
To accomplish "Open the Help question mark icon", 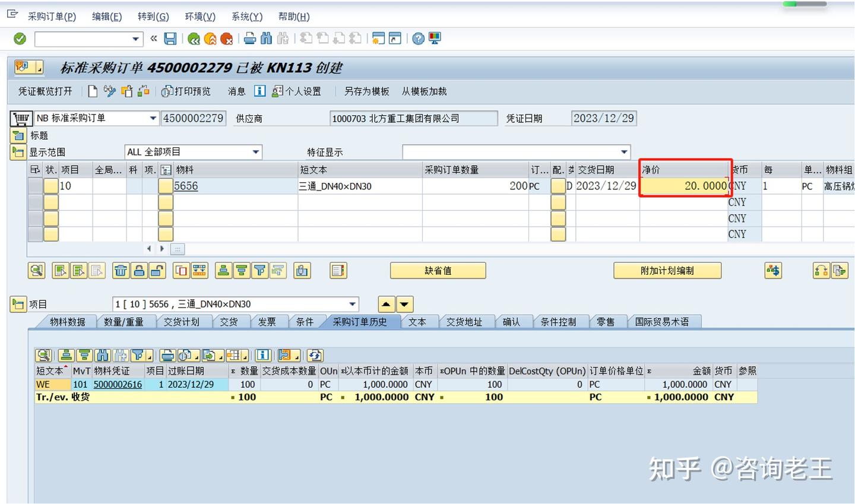I will (419, 39).
